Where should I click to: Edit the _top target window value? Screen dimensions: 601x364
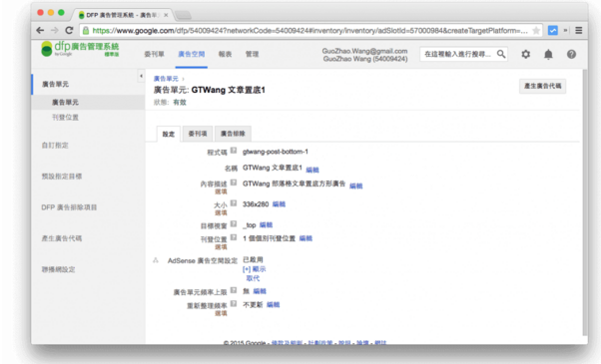pos(266,224)
